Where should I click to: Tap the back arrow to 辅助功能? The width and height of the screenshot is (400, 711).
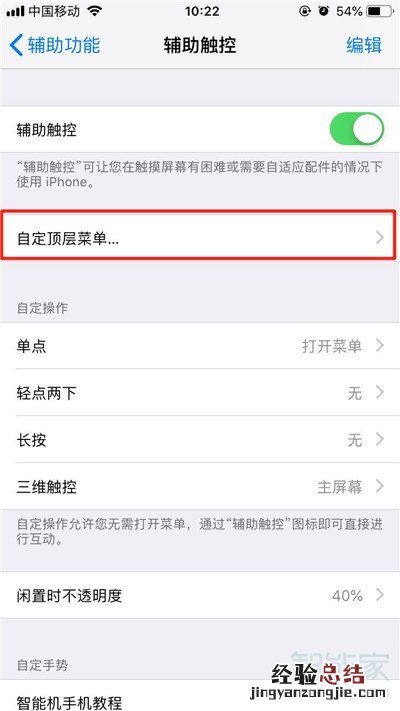click(x=16, y=46)
